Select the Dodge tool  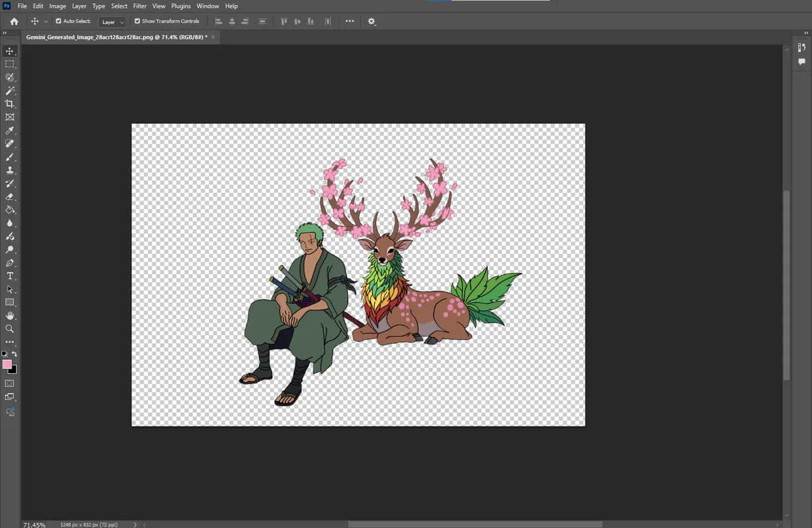click(x=10, y=236)
